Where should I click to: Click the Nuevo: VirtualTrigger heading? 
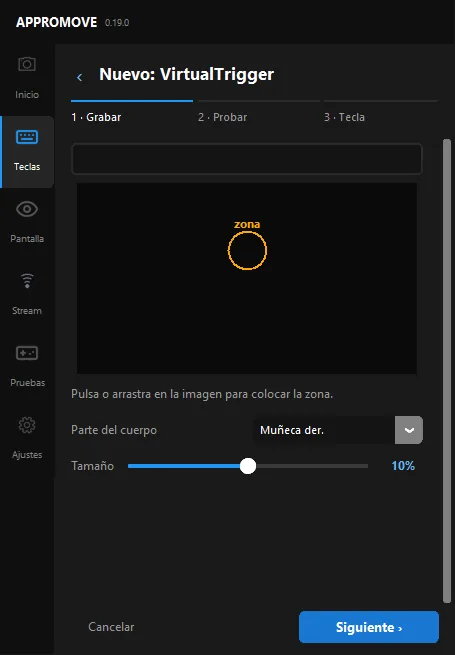[186, 74]
